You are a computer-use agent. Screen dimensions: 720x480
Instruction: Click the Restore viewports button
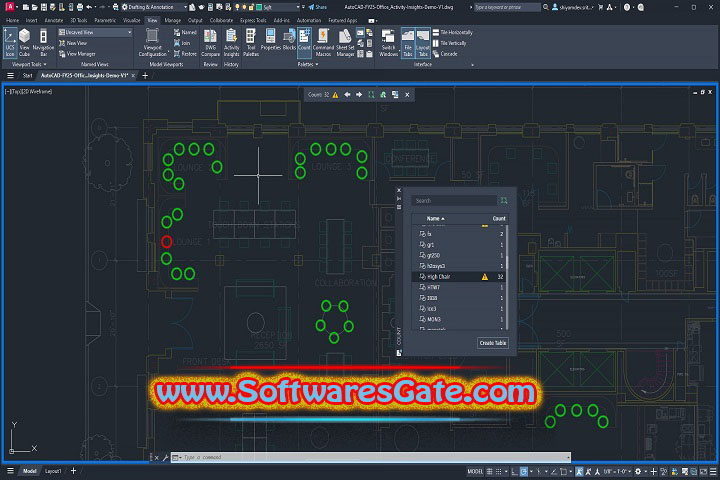pyautogui.click(x=185, y=54)
